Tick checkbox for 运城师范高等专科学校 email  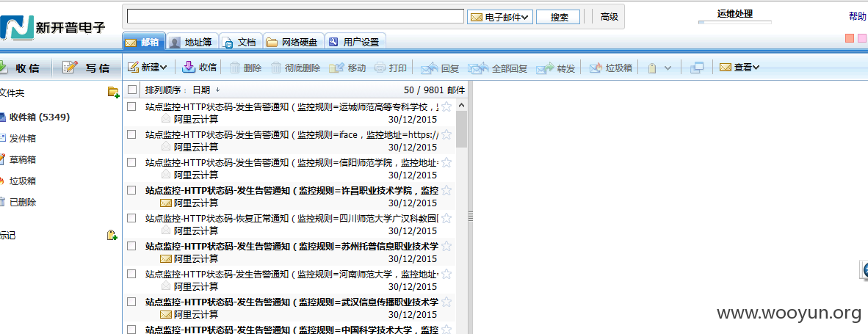pyautogui.click(x=131, y=106)
